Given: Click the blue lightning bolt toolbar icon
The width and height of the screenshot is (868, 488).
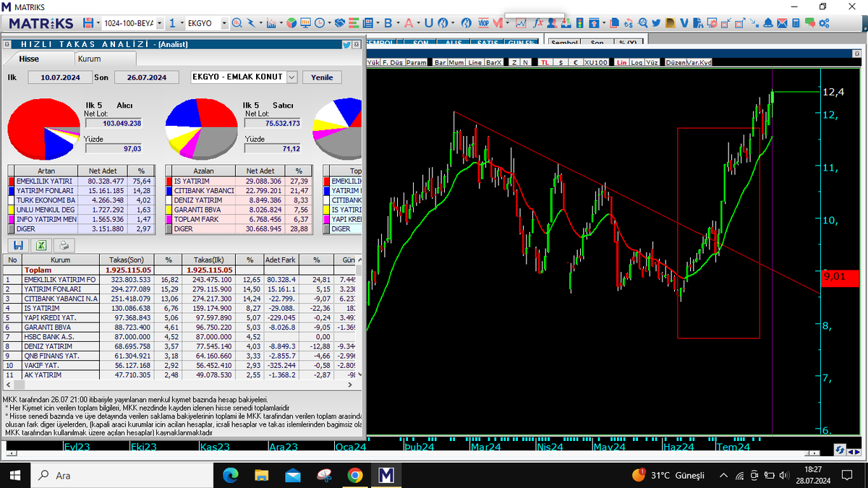Looking at the screenshot, I should [251, 23].
